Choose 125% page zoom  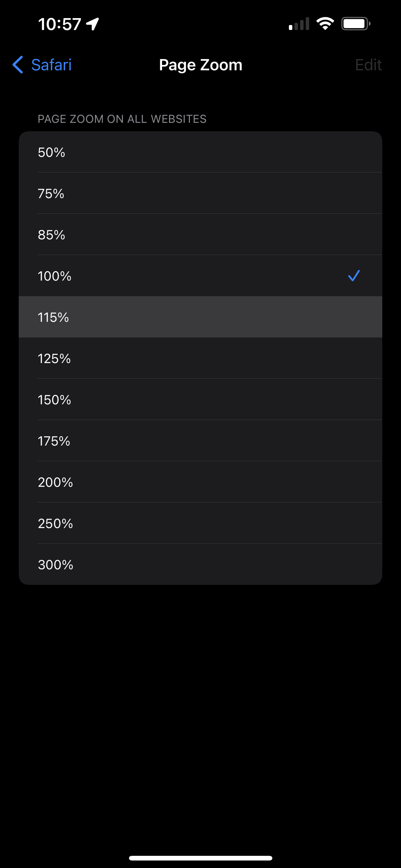[x=200, y=358]
